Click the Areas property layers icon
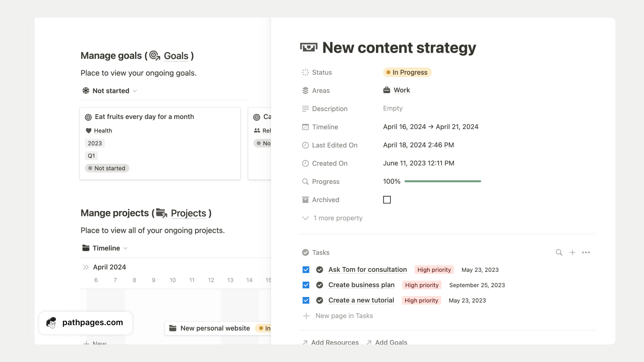 [305, 90]
